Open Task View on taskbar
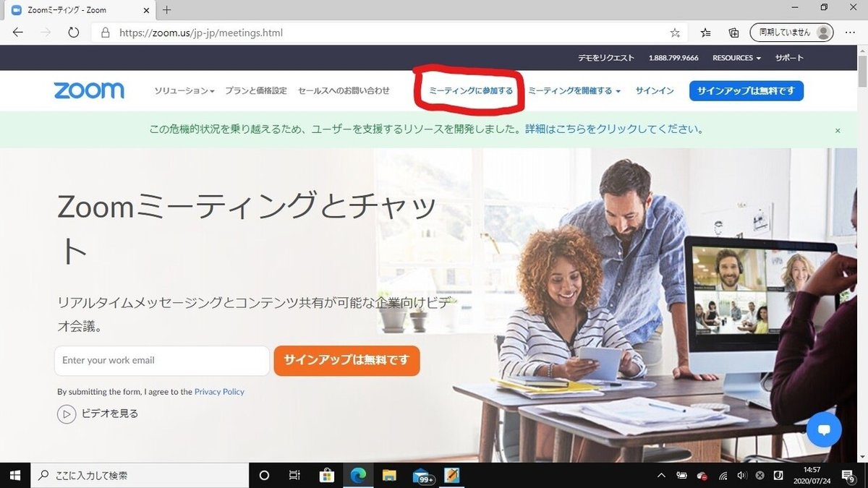The height and width of the screenshot is (488, 868). point(294,475)
